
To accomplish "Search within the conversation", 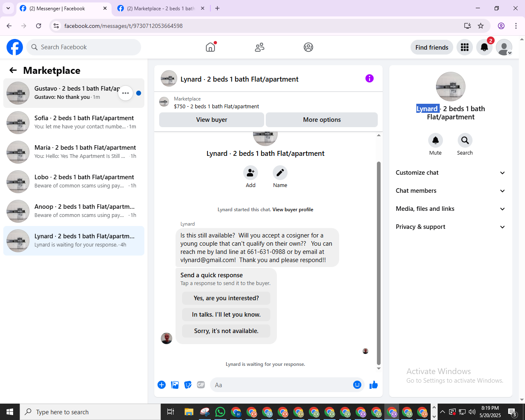I will [x=465, y=140].
